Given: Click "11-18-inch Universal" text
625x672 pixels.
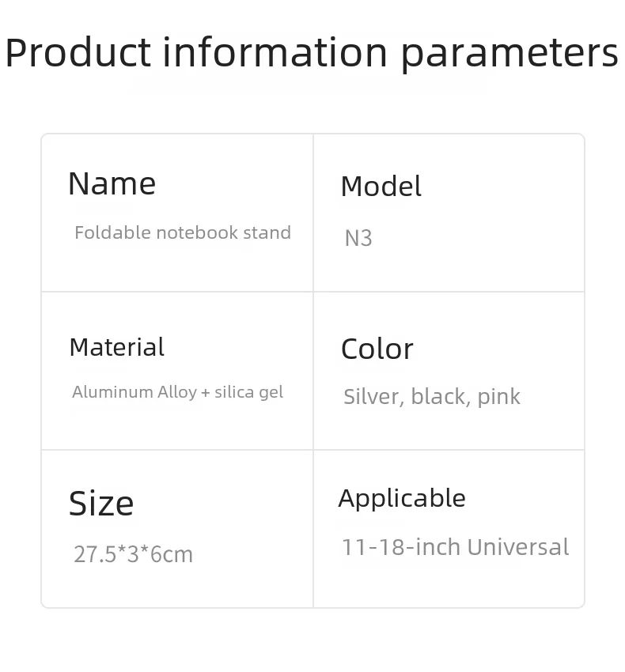Looking at the screenshot, I should [455, 547].
